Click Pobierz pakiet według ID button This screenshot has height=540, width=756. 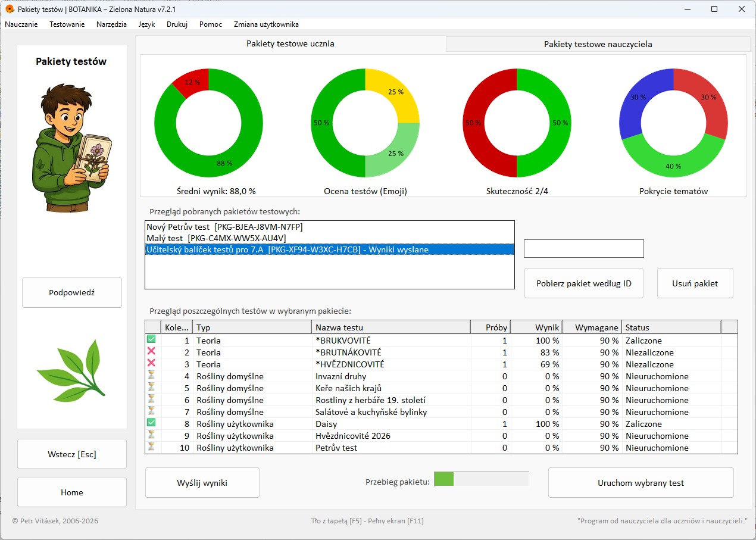[x=584, y=283]
